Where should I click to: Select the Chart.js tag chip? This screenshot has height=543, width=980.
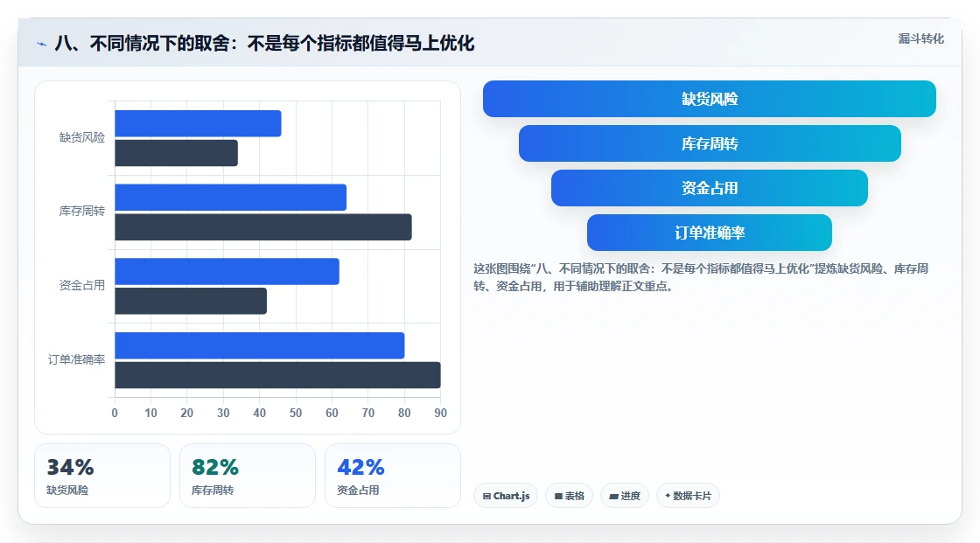click(506, 496)
